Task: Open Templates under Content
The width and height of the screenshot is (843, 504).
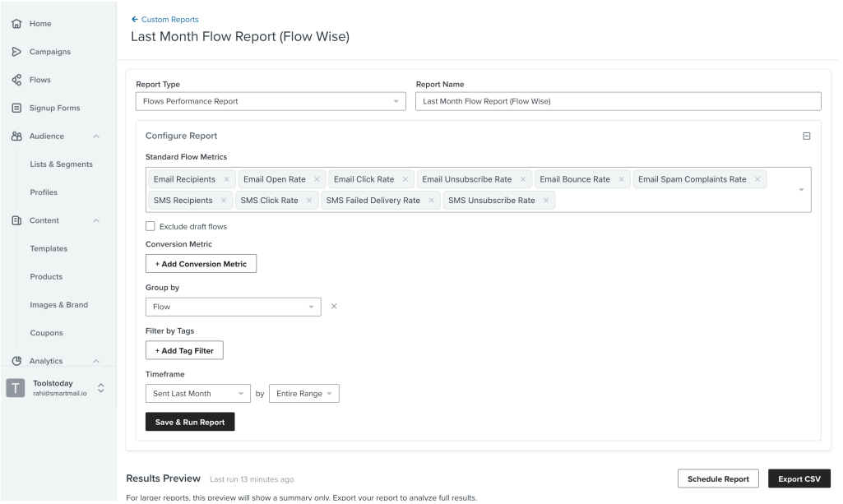Action: [x=49, y=249]
